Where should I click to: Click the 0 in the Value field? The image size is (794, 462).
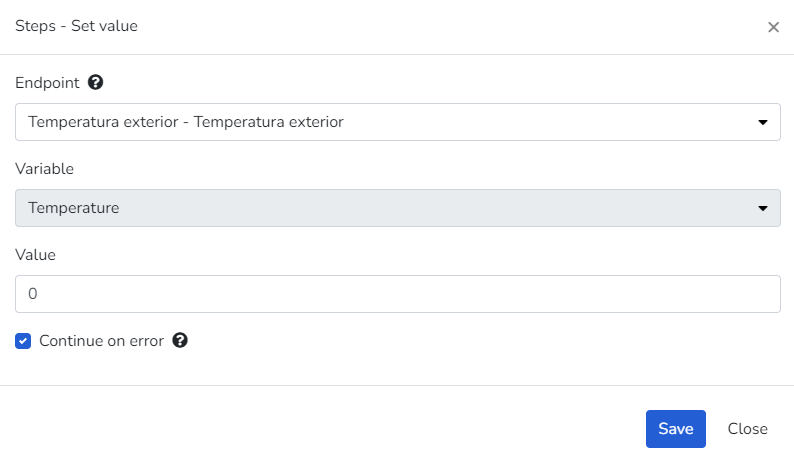pyautogui.click(x=33, y=294)
